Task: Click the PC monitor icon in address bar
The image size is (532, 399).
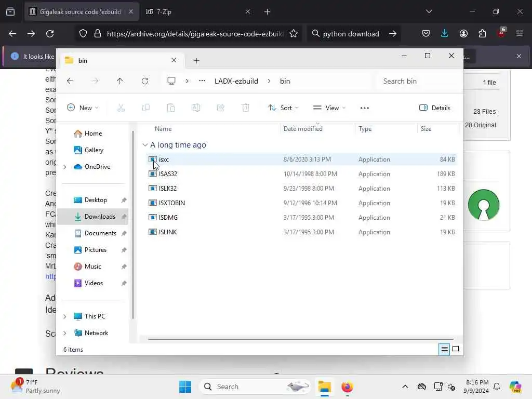Action: tap(171, 81)
